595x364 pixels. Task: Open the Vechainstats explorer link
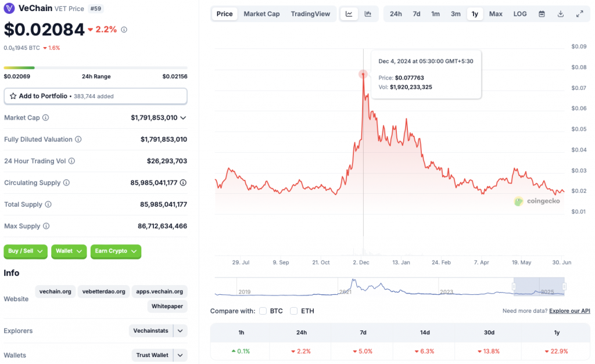click(x=150, y=331)
